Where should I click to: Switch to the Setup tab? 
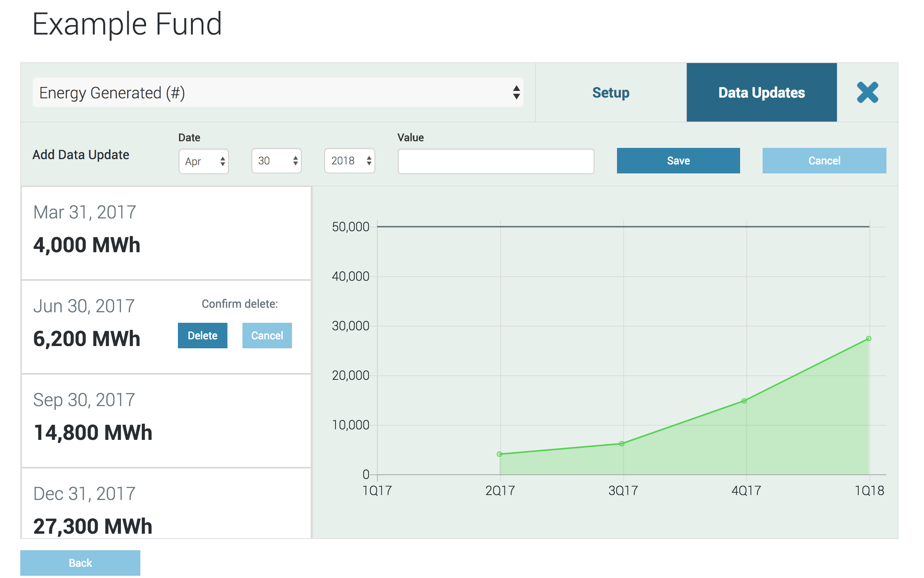(610, 92)
